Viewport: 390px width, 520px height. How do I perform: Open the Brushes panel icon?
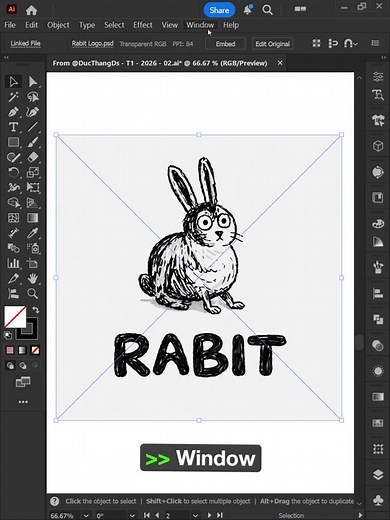[x=378, y=267]
